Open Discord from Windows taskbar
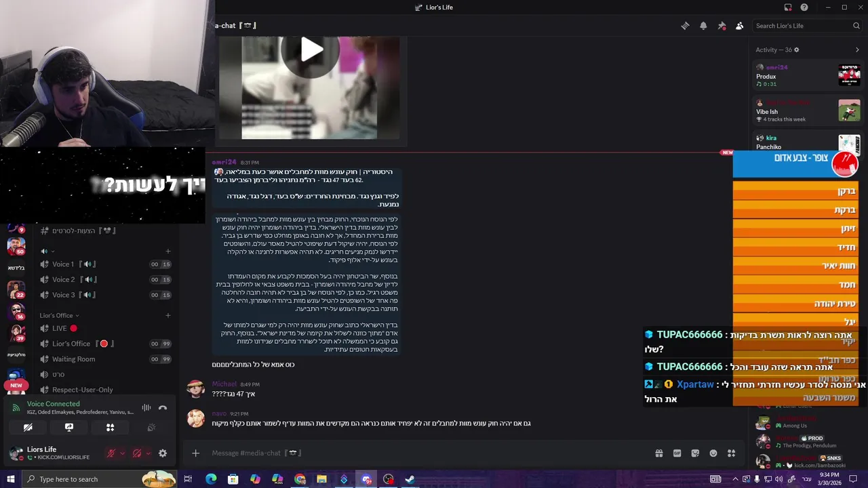868x488 pixels. click(x=366, y=479)
